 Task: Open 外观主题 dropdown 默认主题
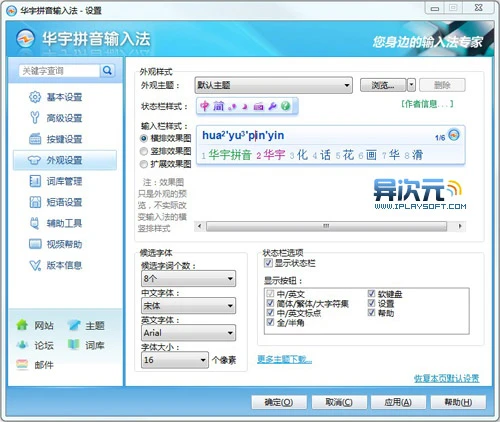[273, 85]
